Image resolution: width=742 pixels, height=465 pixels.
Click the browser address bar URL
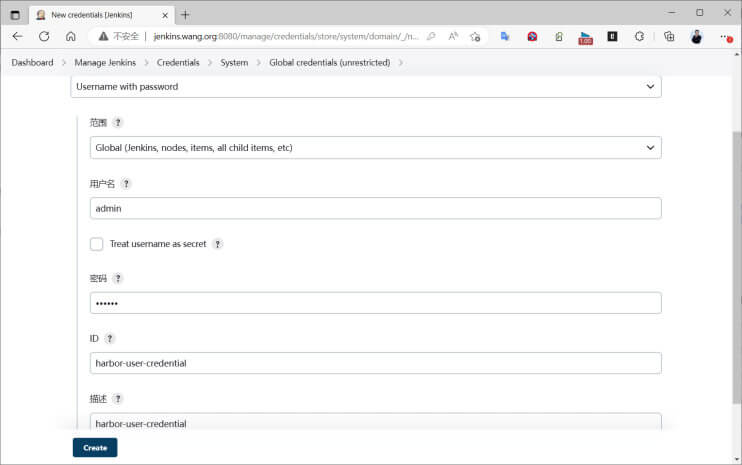click(x=286, y=36)
